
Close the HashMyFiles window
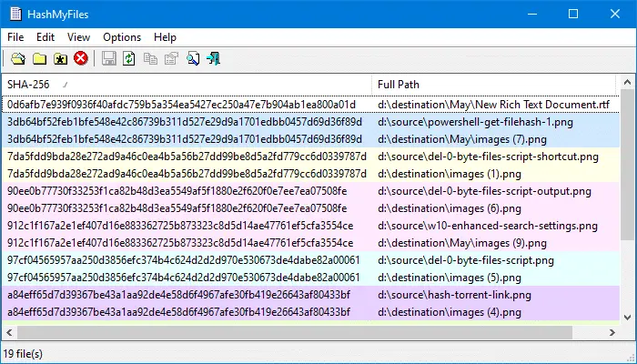tap(615, 15)
